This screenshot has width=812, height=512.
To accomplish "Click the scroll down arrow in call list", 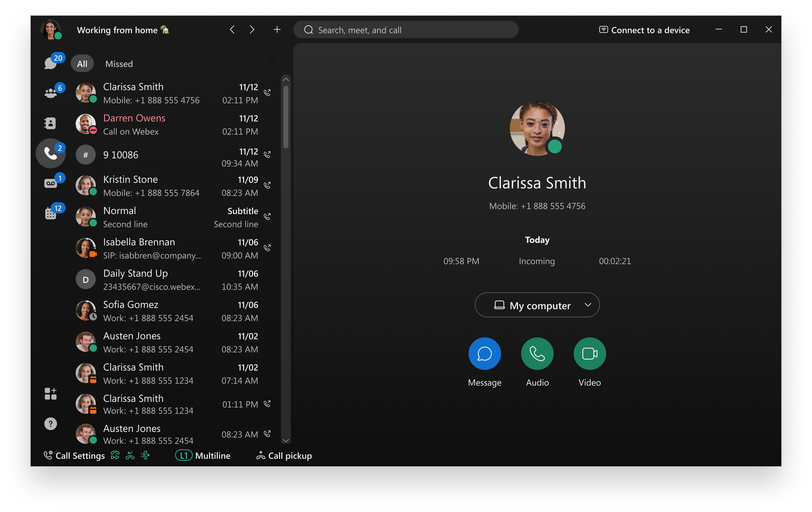I will [x=286, y=440].
